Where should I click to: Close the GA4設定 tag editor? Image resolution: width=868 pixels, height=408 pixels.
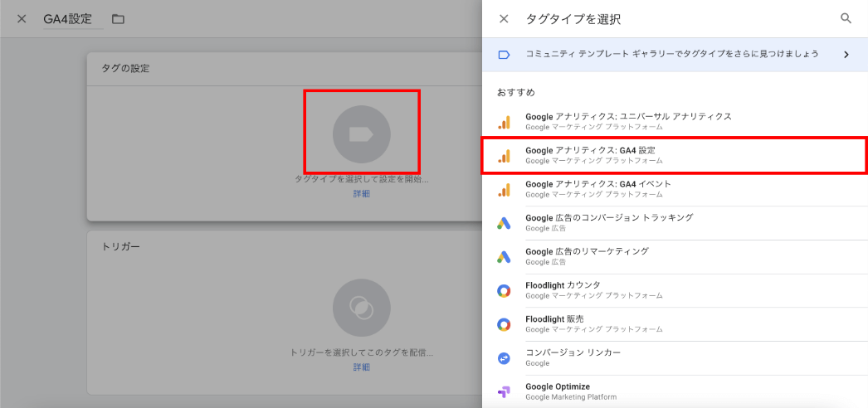click(22, 19)
